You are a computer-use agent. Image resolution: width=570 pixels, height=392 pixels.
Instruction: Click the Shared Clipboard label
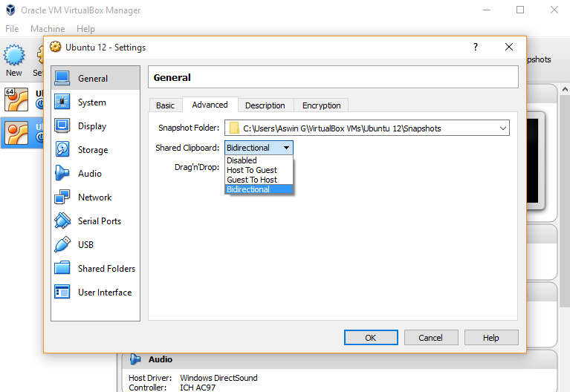pos(187,148)
